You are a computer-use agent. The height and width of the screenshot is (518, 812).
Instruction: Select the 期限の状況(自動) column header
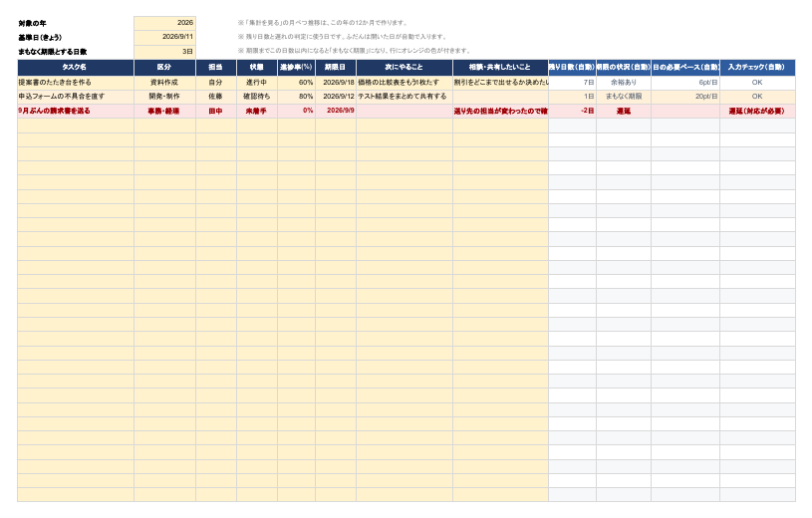click(x=624, y=68)
